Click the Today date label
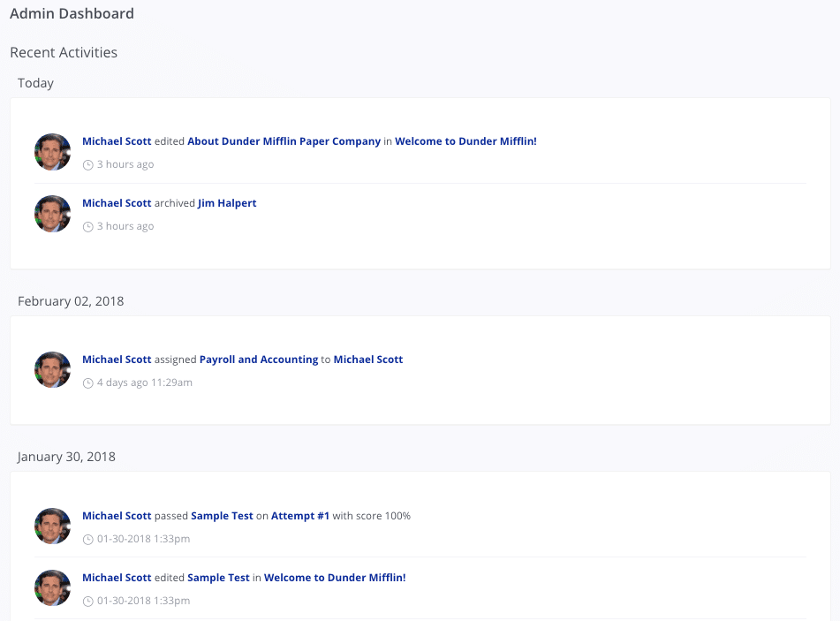This screenshot has width=840, height=621. (x=35, y=83)
